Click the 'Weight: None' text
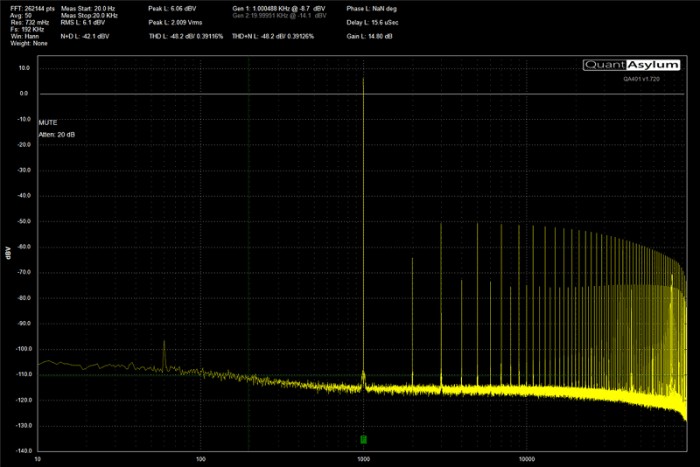Viewport: 700px width, 467px height. [29, 44]
